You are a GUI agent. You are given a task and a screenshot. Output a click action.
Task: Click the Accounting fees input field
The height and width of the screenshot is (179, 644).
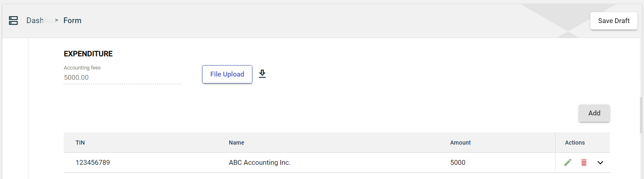point(122,77)
